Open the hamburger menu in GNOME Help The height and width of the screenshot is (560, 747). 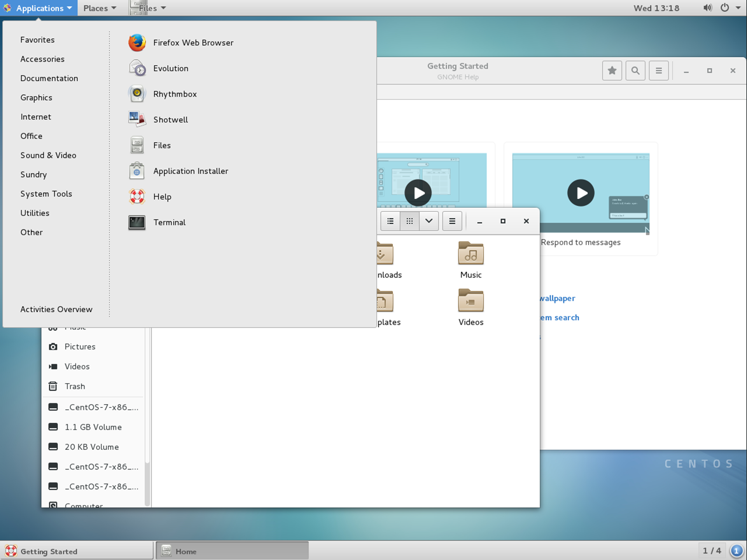click(659, 70)
